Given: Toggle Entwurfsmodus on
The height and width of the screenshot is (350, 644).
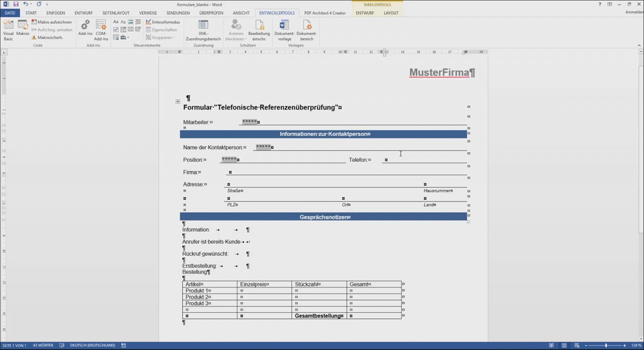Looking at the screenshot, I should (x=166, y=22).
